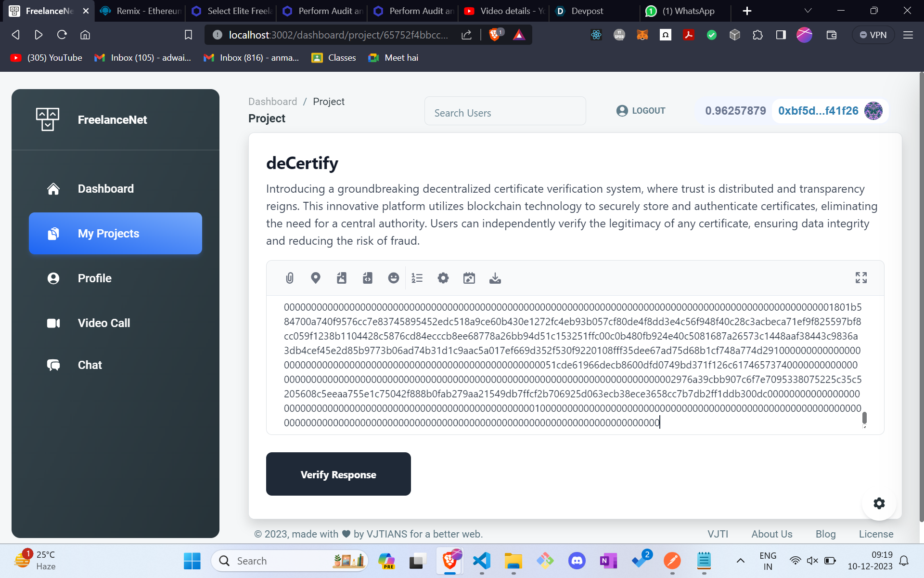Open floating settings gear at bottom right
This screenshot has width=924, height=578.
pos(879,503)
